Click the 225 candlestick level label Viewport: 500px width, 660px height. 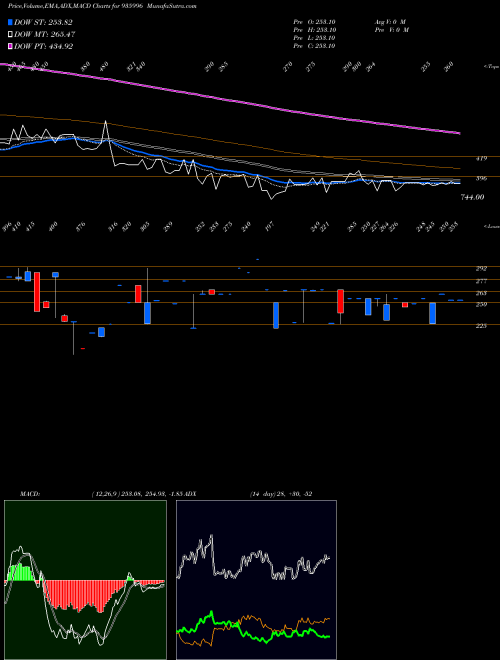tap(481, 325)
